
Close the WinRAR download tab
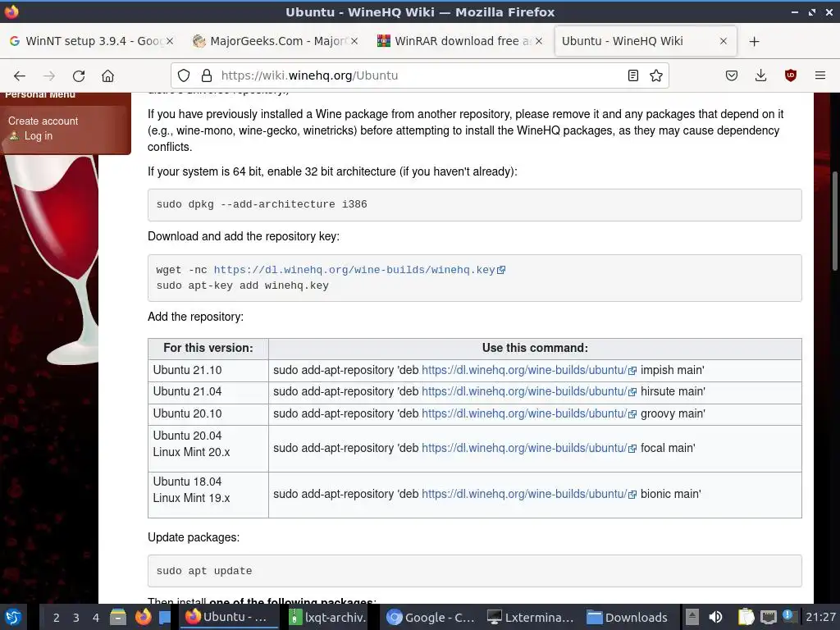coord(539,41)
